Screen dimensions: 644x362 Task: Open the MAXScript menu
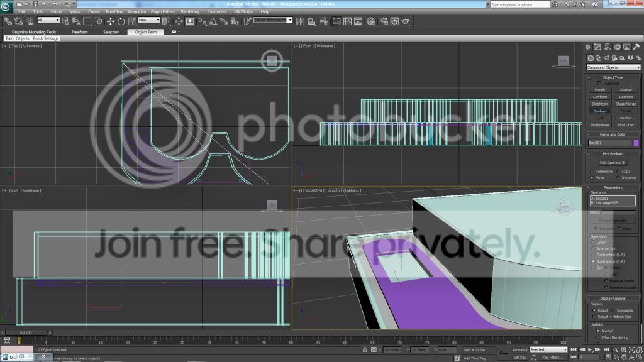[243, 11]
